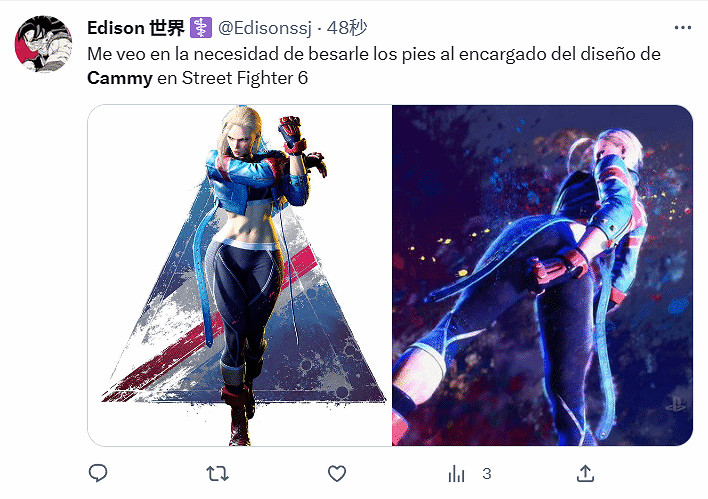708x499 pixels.
Task: Click the purple verified badge beside Edison 世界
Action: coord(201,28)
